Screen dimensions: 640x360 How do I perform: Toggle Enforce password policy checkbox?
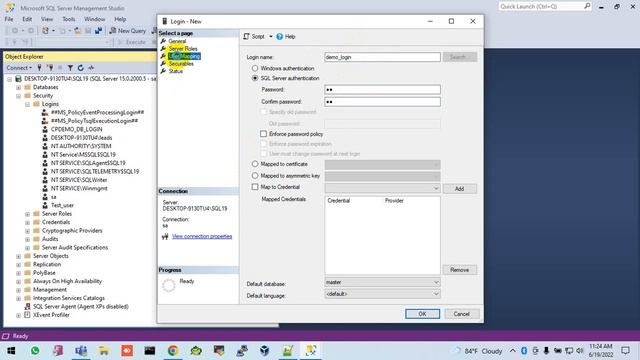point(263,134)
